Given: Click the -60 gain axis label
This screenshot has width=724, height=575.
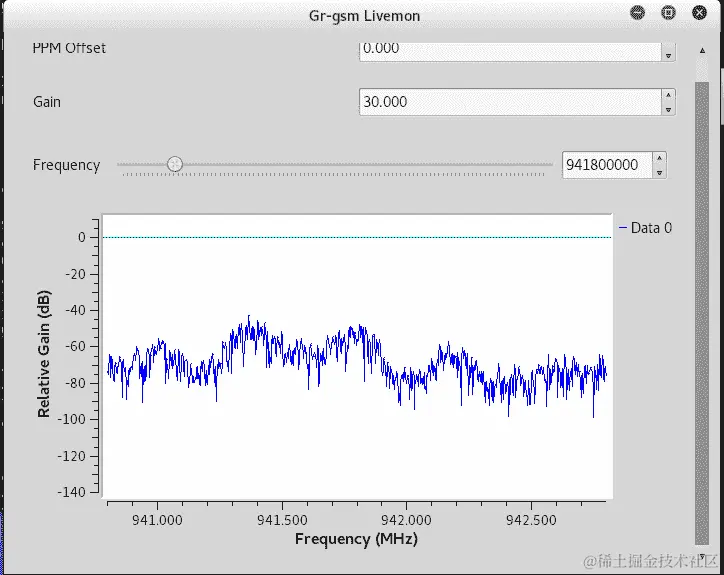Looking at the screenshot, I should [76, 346].
